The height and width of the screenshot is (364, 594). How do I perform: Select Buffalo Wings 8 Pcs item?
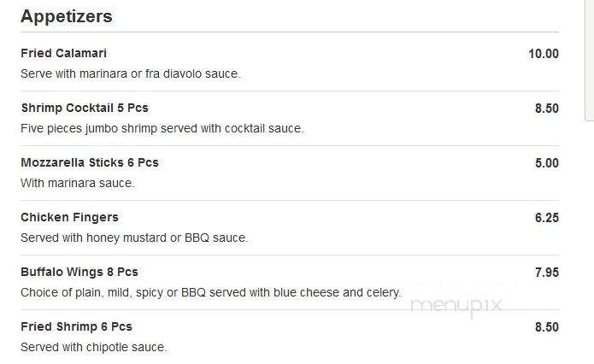(79, 272)
